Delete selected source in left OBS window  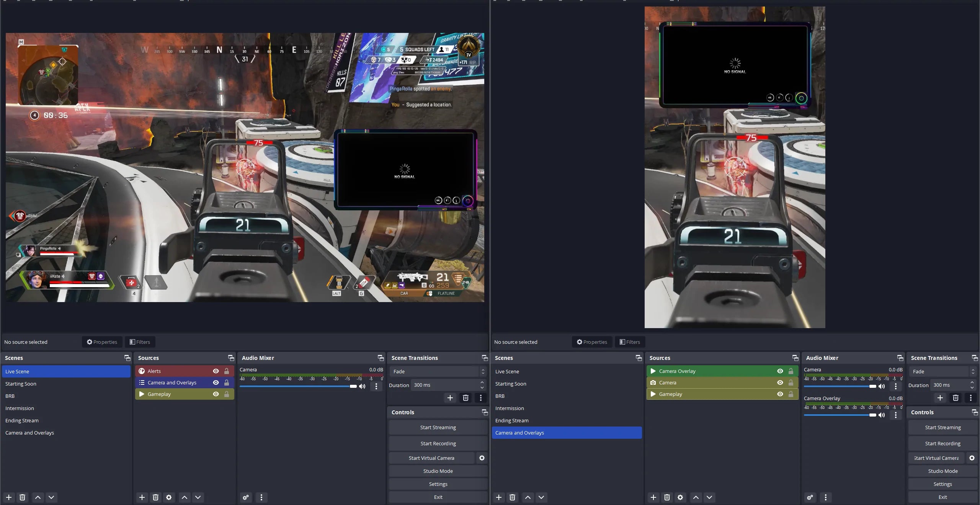[x=155, y=497]
